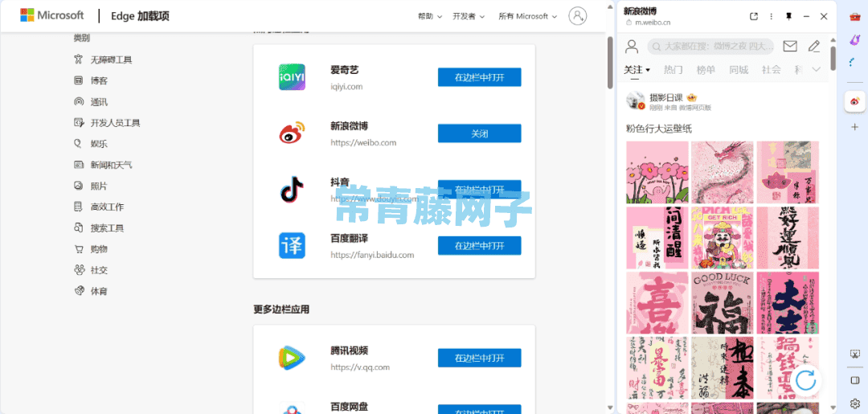Open the account sign-in avatar
868x414 pixels.
[577, 15]
